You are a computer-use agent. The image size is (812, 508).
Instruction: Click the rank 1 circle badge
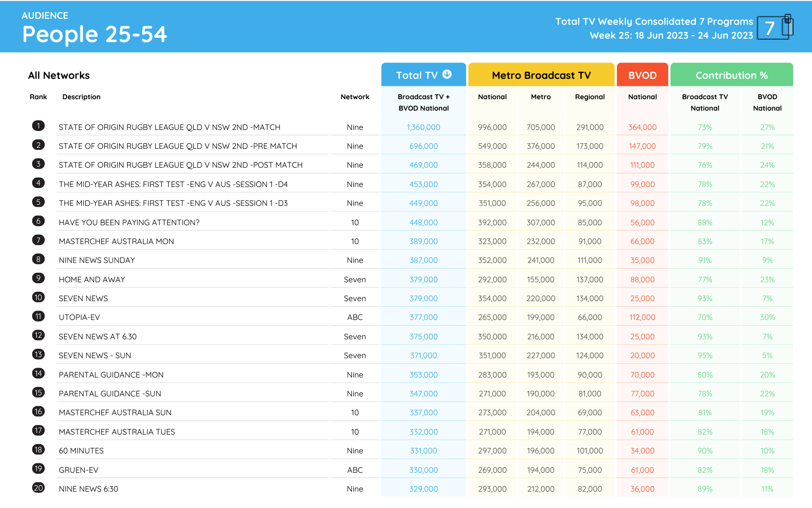38,126
